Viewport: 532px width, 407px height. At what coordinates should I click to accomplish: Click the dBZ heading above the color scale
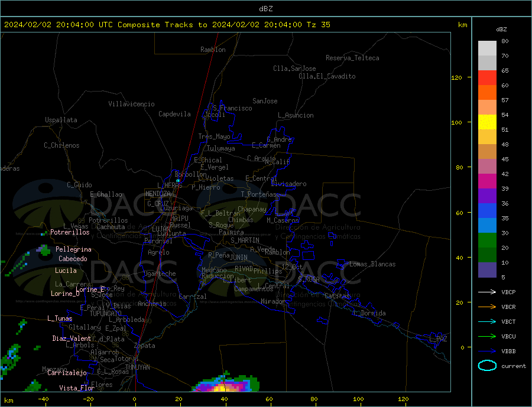click(x=501, y=30)
